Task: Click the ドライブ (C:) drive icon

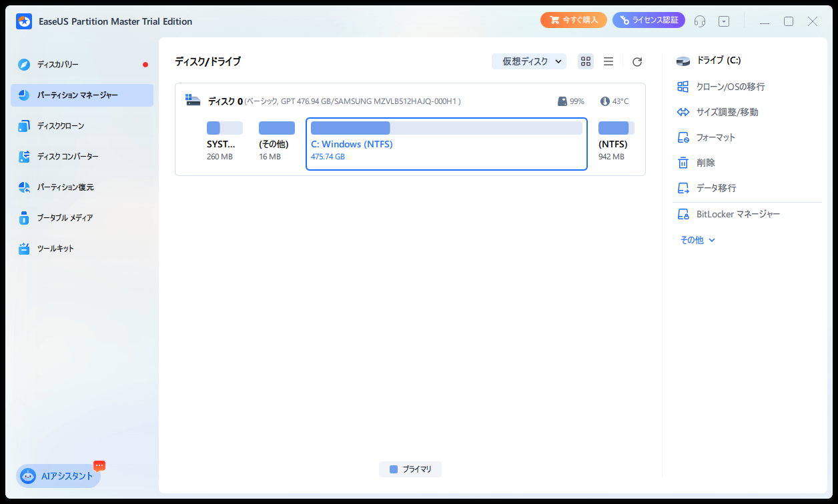Action: [x=683, y=61]
